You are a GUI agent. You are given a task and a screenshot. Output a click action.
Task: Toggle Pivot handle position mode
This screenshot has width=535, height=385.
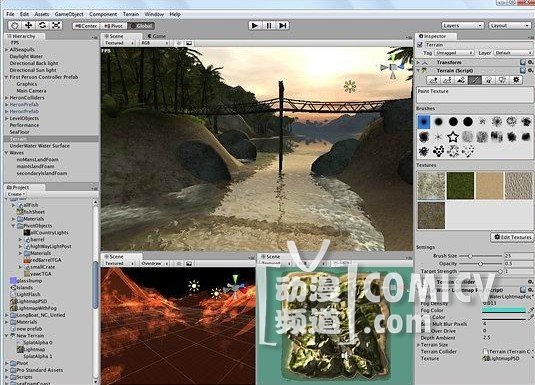coord(114,26)
